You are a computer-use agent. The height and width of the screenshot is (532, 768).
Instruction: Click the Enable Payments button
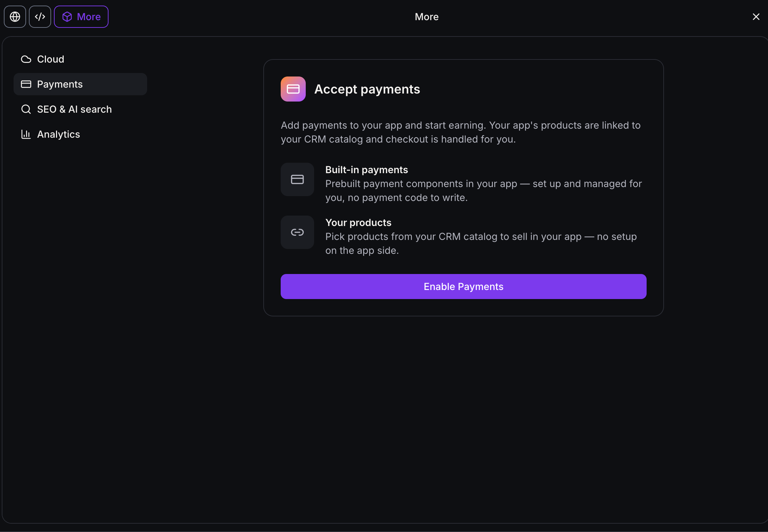pyautogui.click(x=464, y=287)
